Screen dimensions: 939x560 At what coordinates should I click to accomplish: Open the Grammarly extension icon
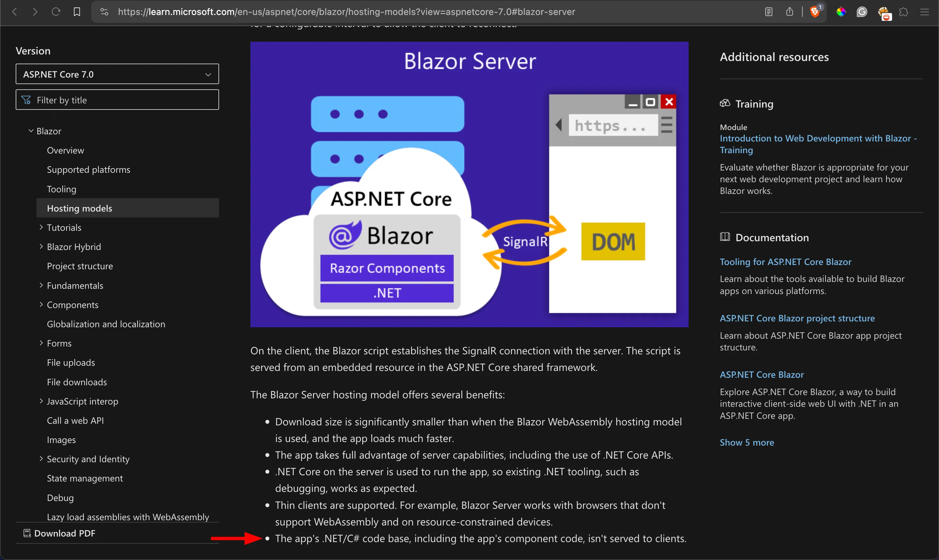(x=862, y=12)
